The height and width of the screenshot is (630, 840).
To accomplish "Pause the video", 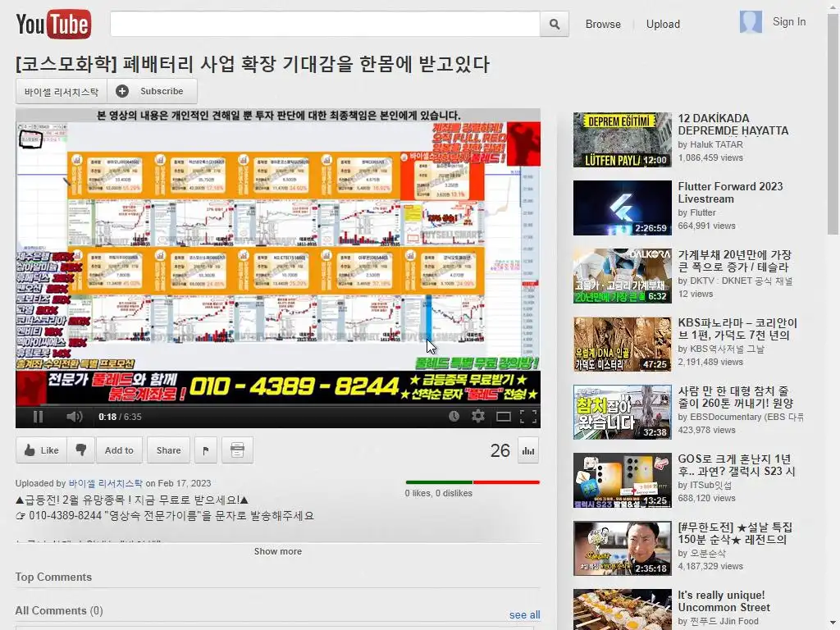I will tap(38, 417).
